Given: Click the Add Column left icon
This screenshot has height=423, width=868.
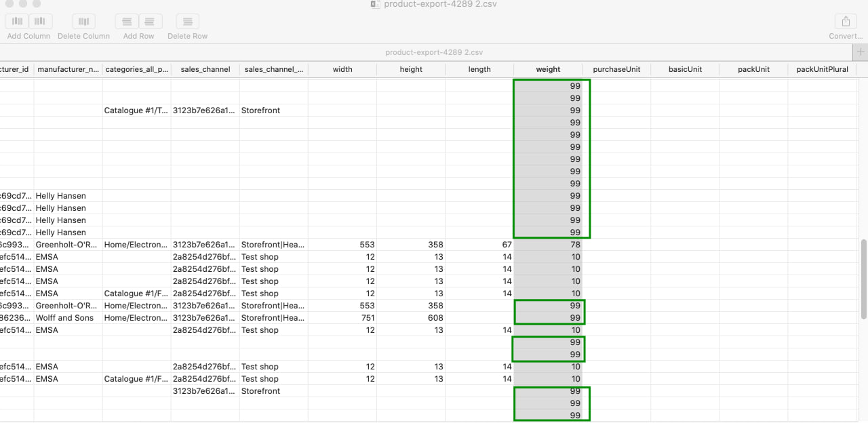Looking at the screenshot, I should [16, 21].
